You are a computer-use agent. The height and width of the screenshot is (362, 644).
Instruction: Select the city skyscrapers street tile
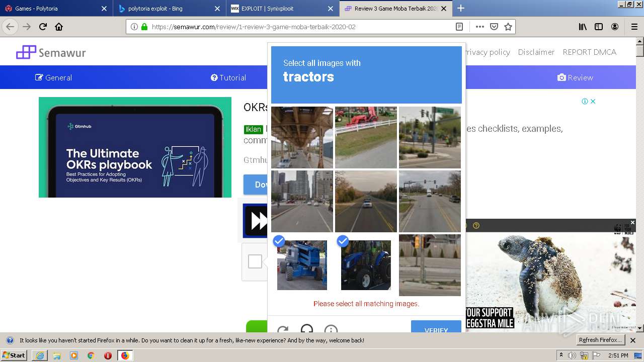(x=302, y=201)
